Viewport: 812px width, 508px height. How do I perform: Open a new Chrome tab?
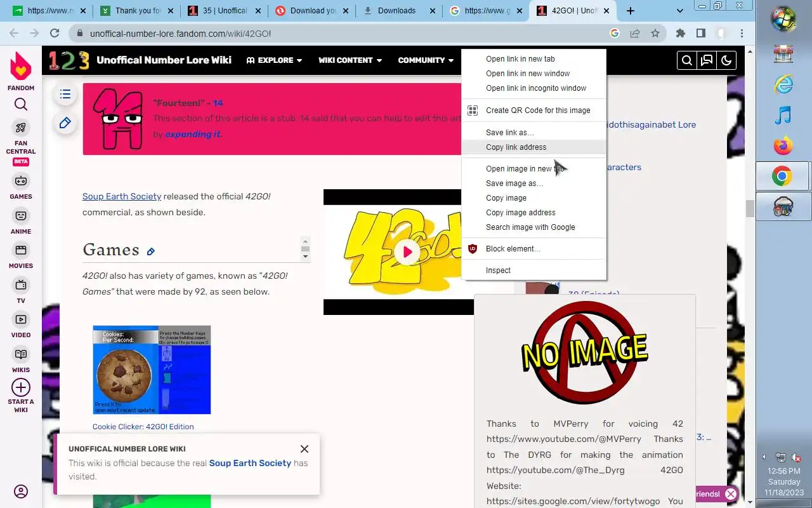[631, 11]
